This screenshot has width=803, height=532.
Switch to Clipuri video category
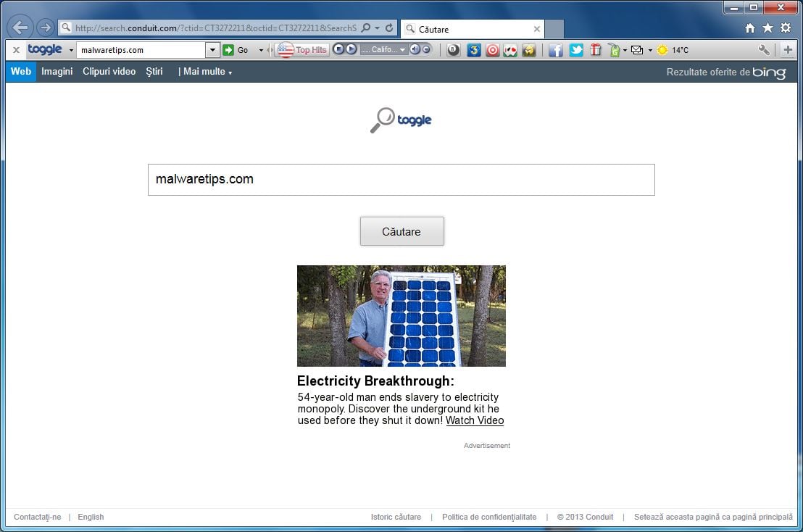click(109, 71)
